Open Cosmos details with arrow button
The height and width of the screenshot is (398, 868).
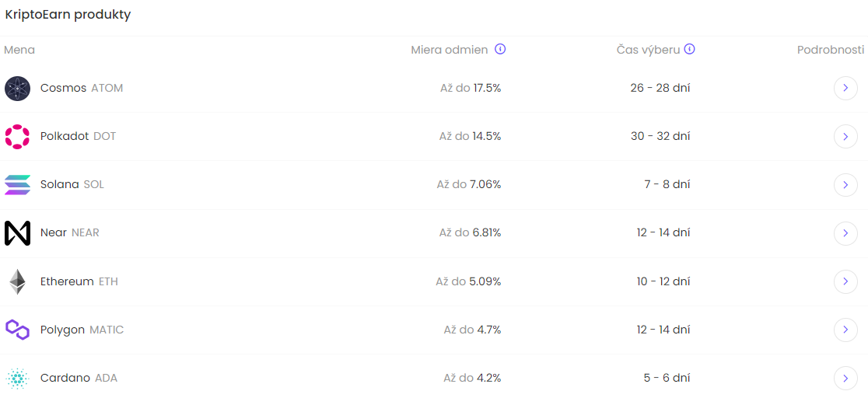(x=845, y=89)
